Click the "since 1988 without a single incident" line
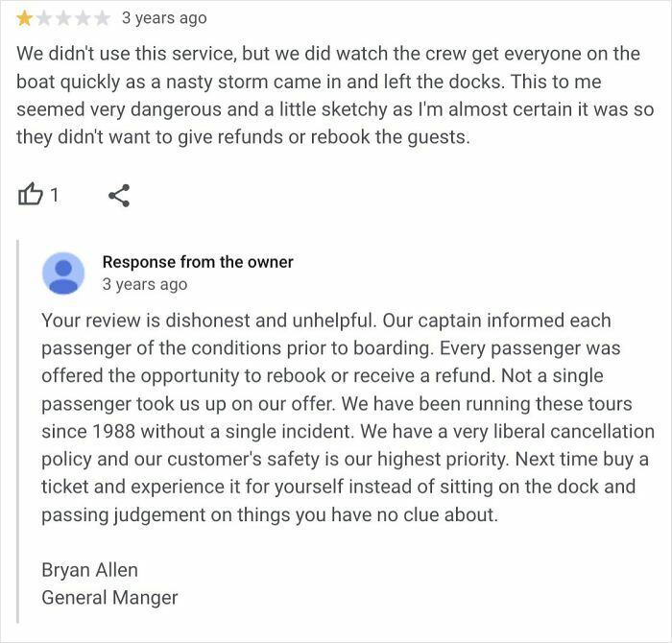The height and width of the screenshot is (643, 672). [192, 431]
